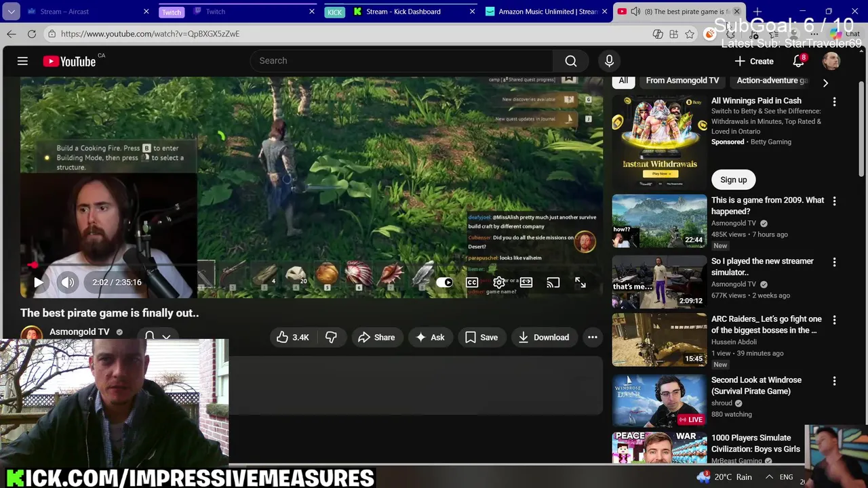Share the video
The image size is (868, 488).
[376, 338]
